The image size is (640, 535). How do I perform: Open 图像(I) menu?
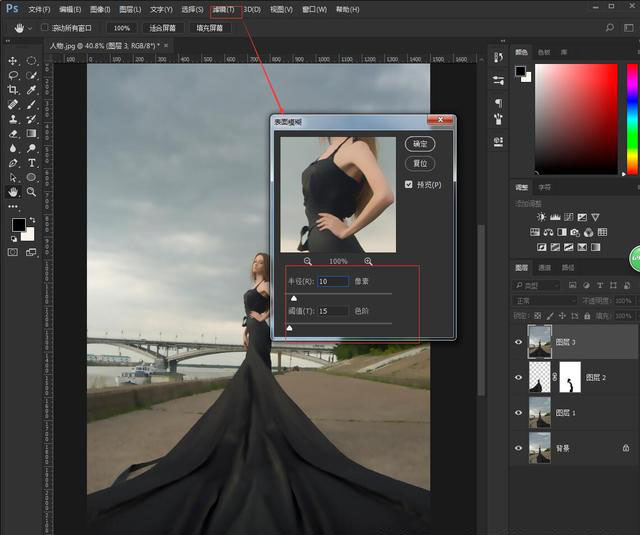click(x=100, y=9)
